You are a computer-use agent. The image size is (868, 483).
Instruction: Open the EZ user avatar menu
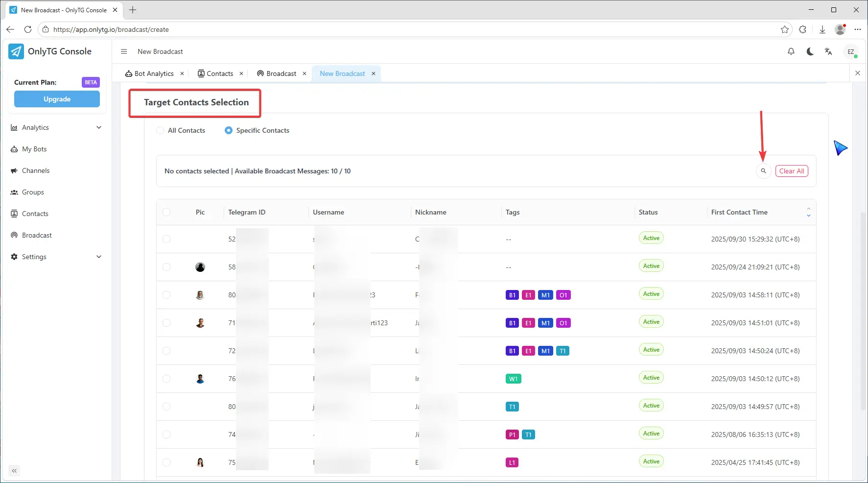pyautogui.click(x=851, y=51)
